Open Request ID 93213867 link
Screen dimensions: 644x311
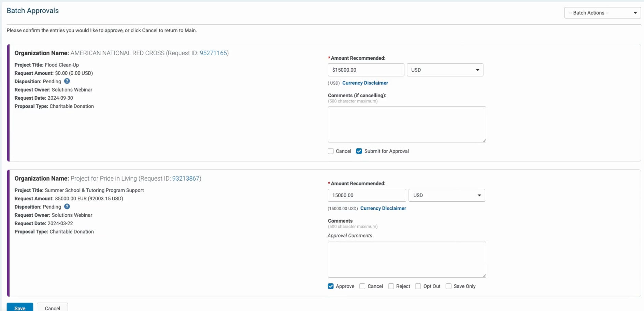click(186, 179)
